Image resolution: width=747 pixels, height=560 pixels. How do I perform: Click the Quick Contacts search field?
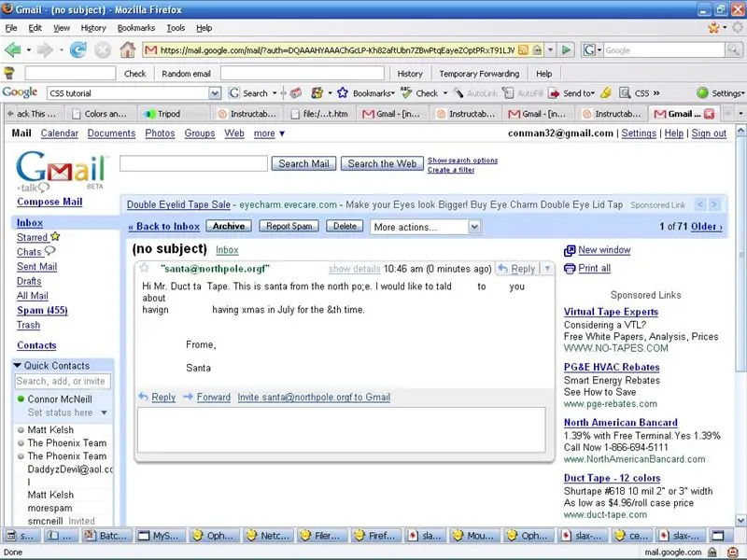click(x=63, y=382)
